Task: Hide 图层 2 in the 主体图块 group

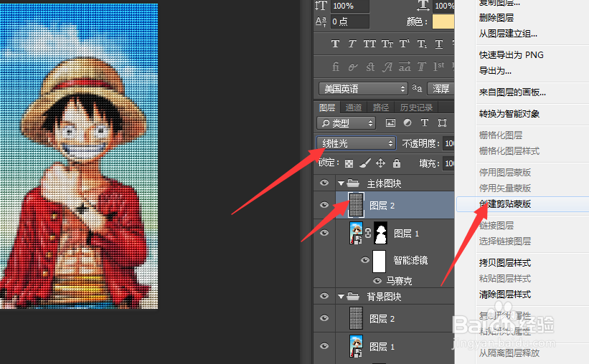Action: coord(324,205)
